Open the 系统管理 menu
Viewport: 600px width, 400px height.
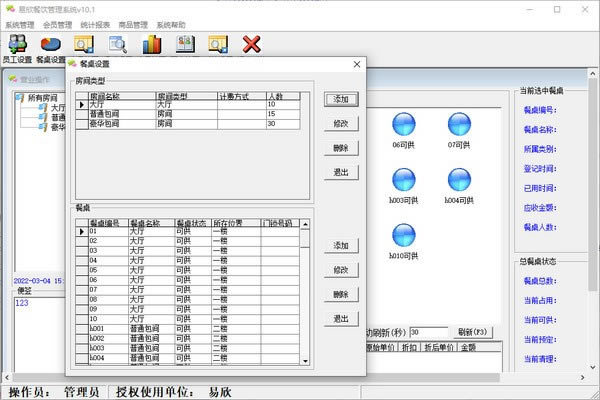point(20,24)
